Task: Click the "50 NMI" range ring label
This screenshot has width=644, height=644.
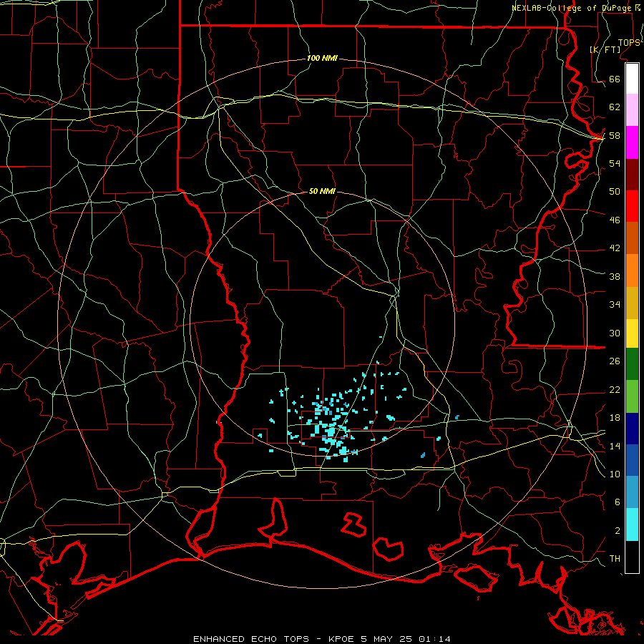Action: point(322,191)
